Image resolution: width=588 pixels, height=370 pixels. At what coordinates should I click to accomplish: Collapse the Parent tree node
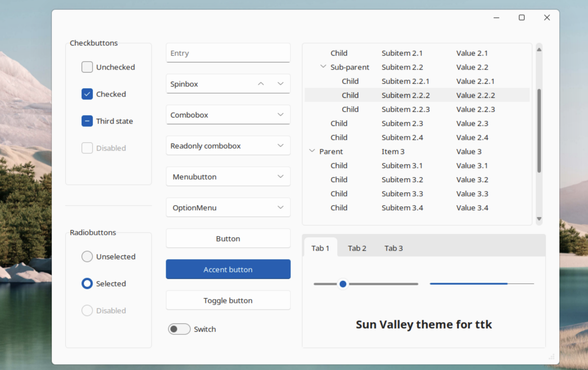[312, 151]
